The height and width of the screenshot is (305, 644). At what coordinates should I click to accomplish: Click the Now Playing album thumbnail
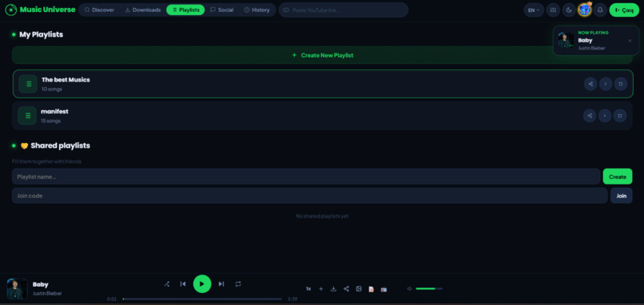pos(566,41)
